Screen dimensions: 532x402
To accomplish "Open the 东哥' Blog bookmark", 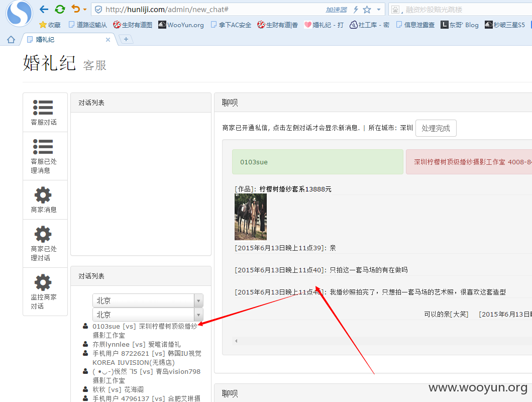I will click(x=459, y=25).
